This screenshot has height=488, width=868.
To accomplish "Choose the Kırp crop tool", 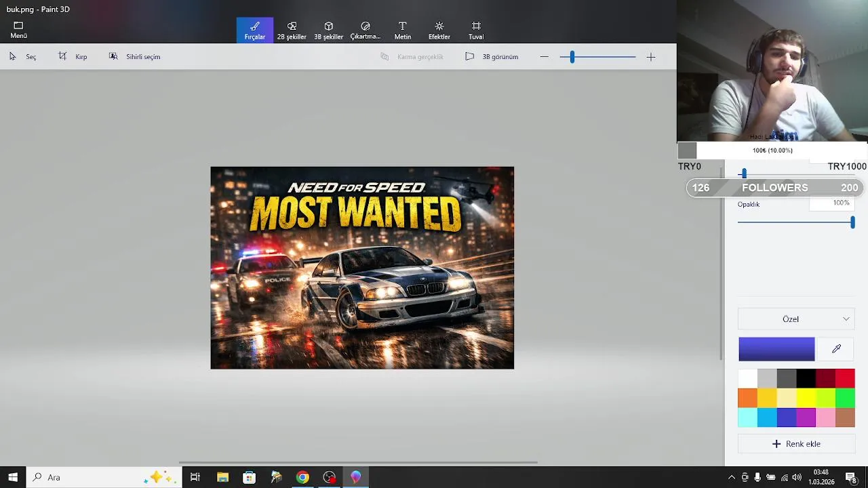I will coord(73,57).
